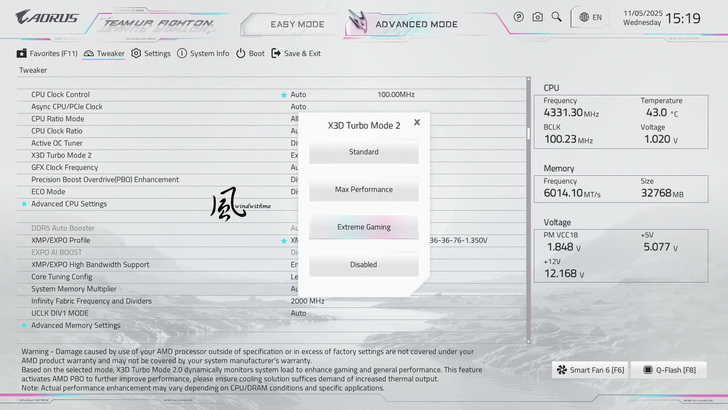Viewport: 728px width, 410px height.
Task: Click the 100.00MHz CPU clock value
Action: click(x=396, y=95)
